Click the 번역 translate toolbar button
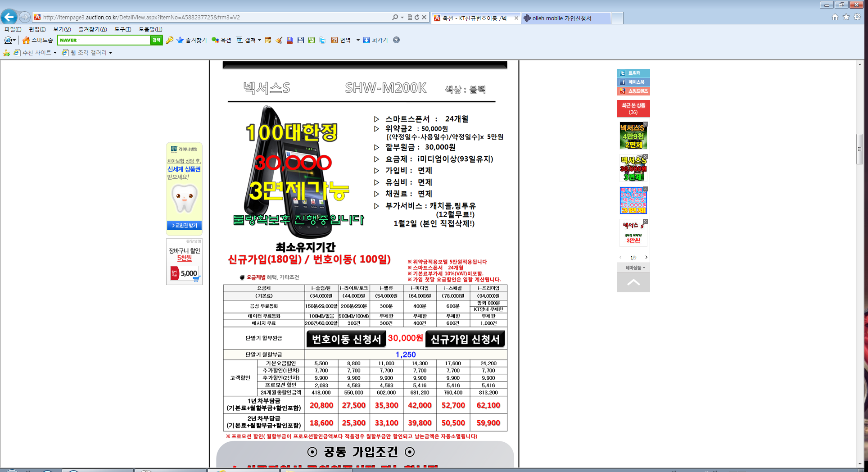The height and width of the screenshot is (472, 868). click(x=341, y=40)
